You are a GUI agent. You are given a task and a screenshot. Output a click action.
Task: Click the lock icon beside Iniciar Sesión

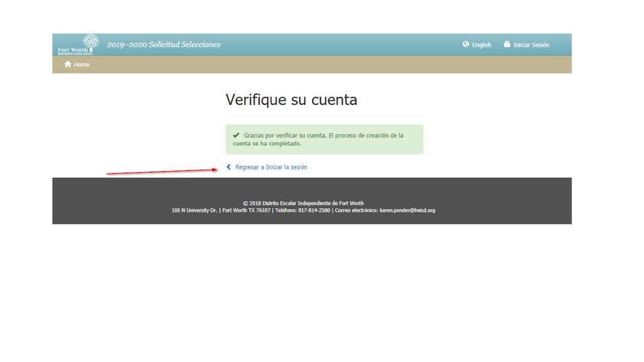pos(507,45)
